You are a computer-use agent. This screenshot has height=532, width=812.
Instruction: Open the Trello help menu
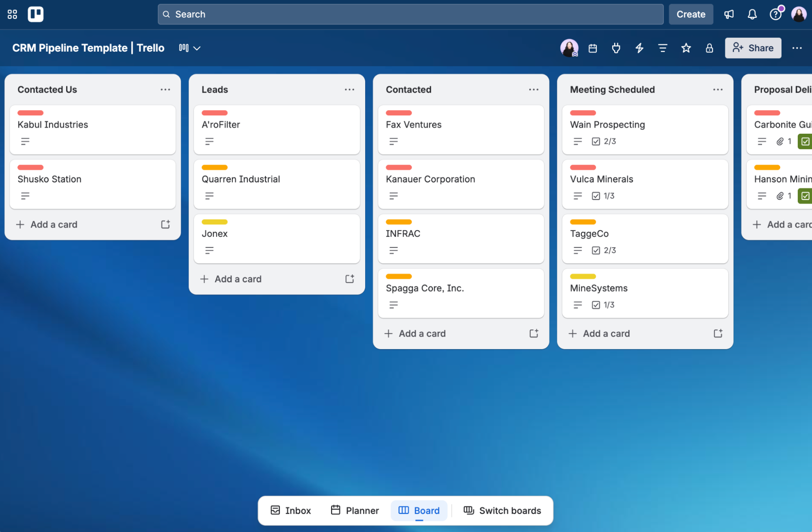click(x=775, y=14)
